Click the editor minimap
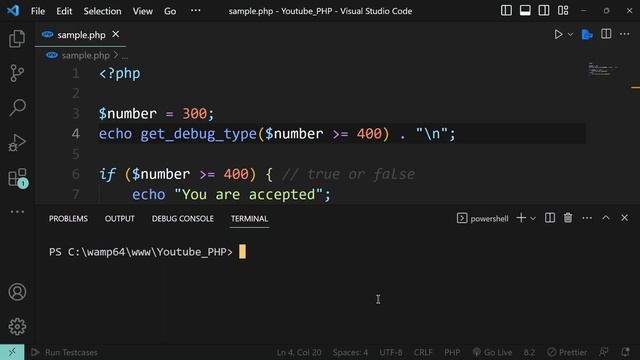 pyautogui.click(x=603, y=69)
